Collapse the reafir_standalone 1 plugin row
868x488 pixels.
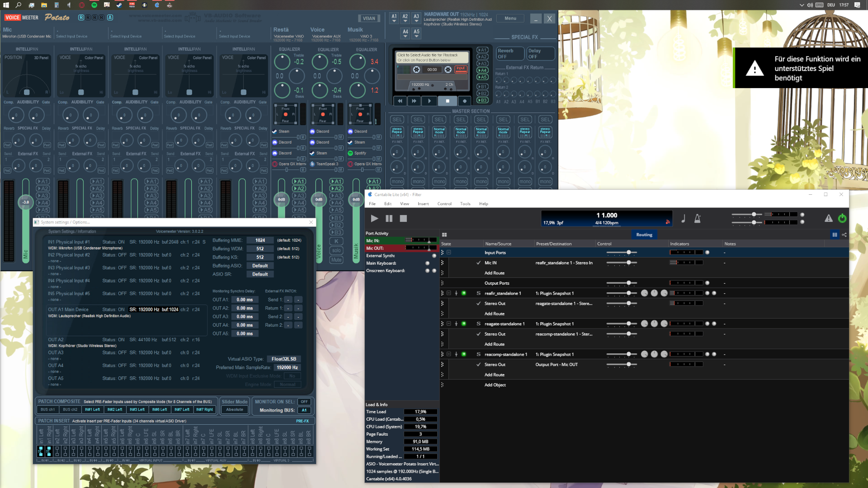(449, 293)
